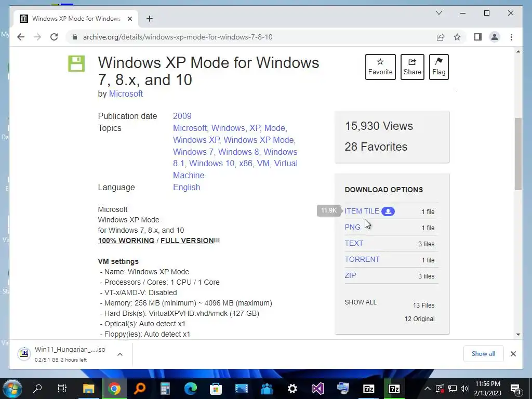The height and width of the screenshot is (399, 532).
Task: Show all downloads
Action: pos(483,353)
